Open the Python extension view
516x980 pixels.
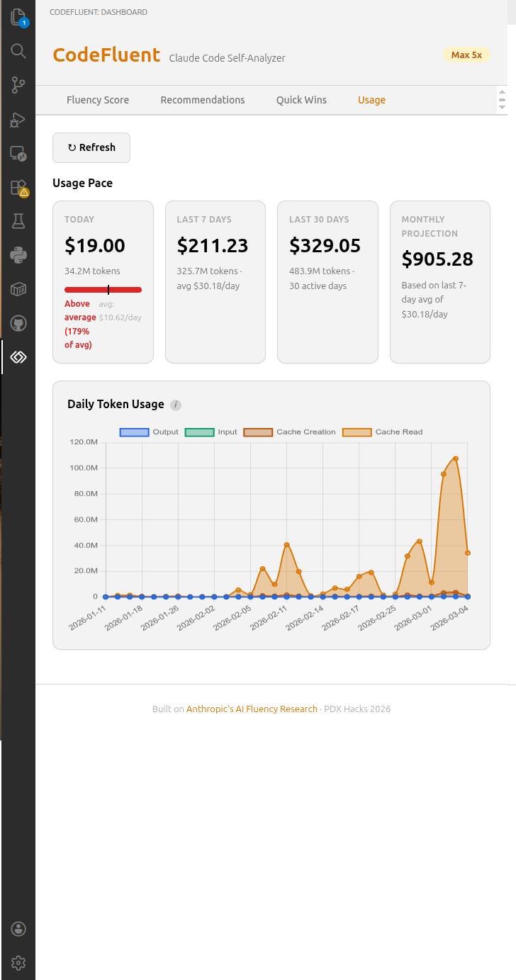coord(18,255)
